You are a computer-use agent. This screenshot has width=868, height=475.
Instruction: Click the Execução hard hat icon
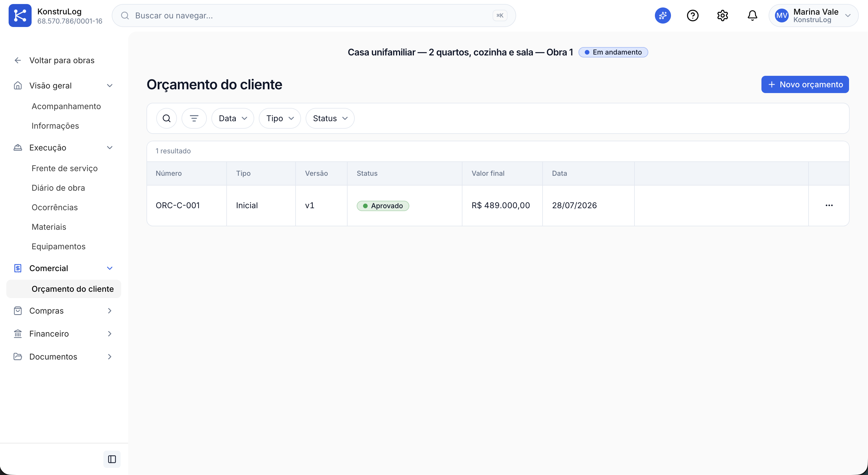[18, 148]
